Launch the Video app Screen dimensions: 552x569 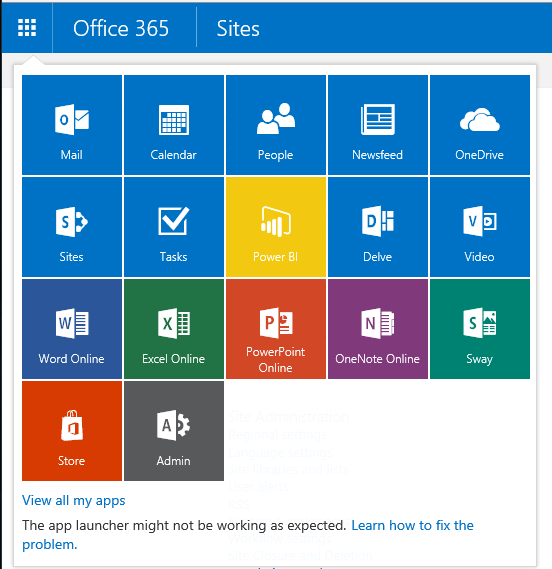pyautogui.click(x=480, y=227)
